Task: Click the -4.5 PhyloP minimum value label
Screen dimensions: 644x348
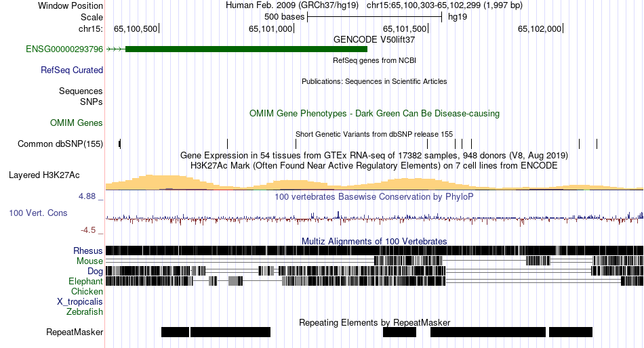Action: click(88, 230)
